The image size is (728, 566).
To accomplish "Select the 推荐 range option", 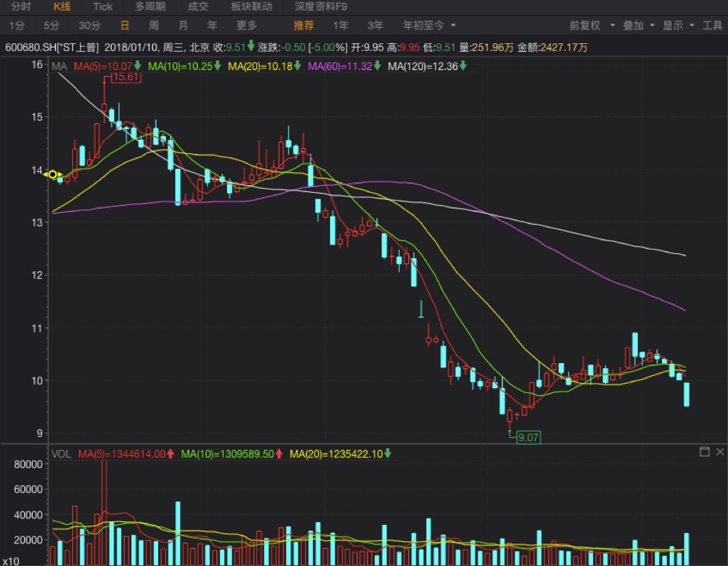I will click(x=304, y=25).
